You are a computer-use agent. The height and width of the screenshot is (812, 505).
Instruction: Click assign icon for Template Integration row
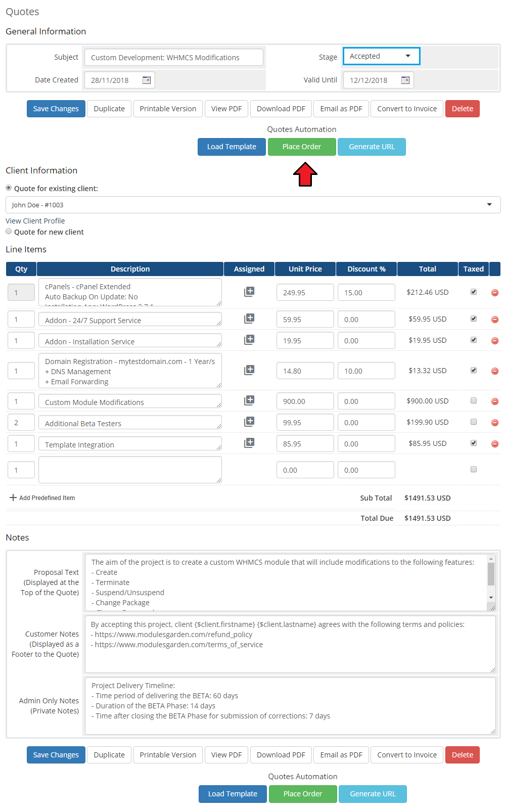(x=249, y=443)
